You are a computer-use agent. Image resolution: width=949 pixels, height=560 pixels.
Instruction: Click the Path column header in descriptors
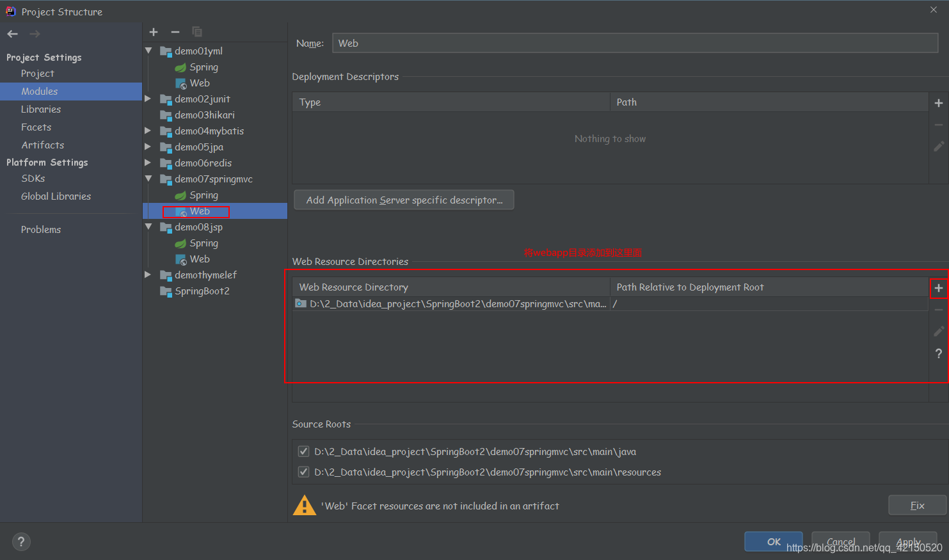tap(769, 102)
